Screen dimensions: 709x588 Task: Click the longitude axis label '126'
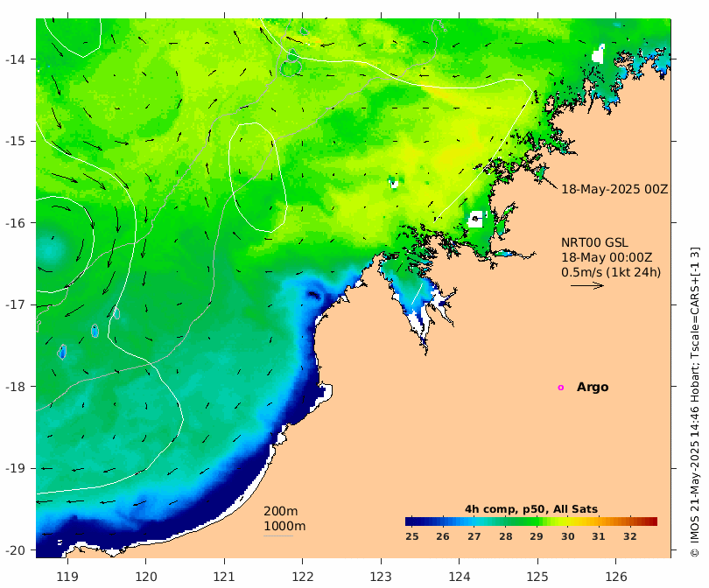point(616,577)
